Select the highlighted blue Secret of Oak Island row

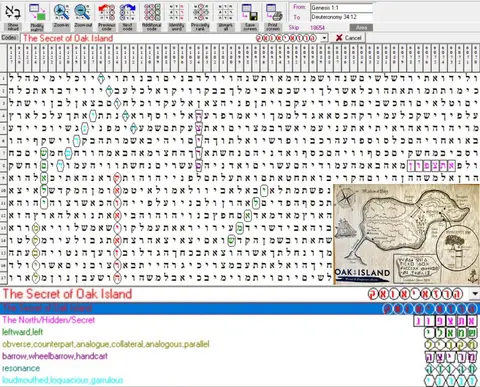(x=240, y=308)
